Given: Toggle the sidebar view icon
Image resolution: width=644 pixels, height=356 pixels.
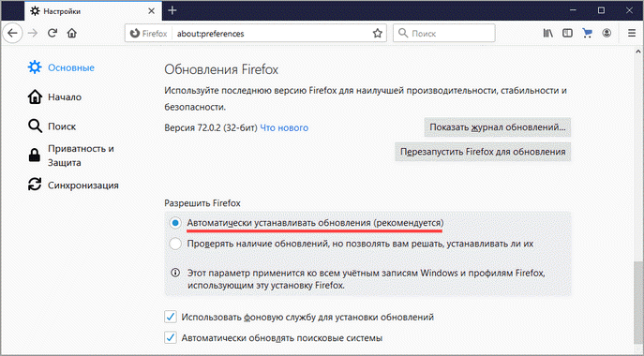Looking at the screenshot, I should (568, 34).
